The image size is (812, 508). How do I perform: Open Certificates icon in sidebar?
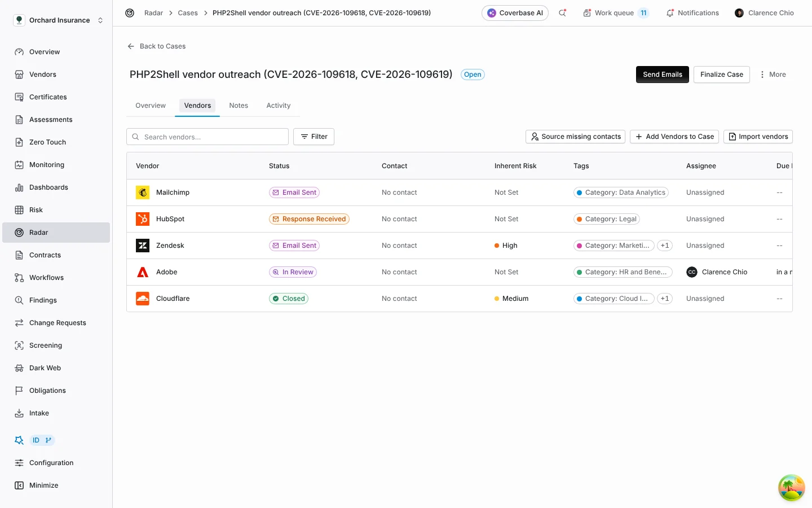[19, 97]
